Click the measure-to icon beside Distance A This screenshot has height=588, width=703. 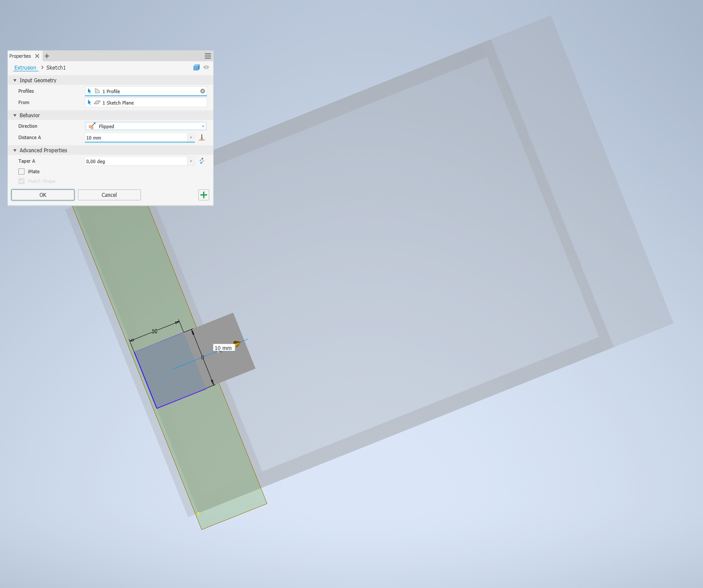(202, 137)
